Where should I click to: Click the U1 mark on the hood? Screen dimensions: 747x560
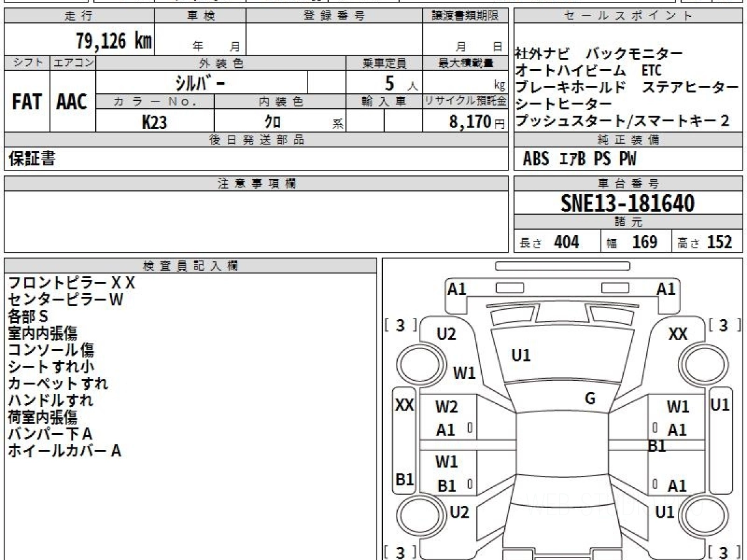coord(520,355)
